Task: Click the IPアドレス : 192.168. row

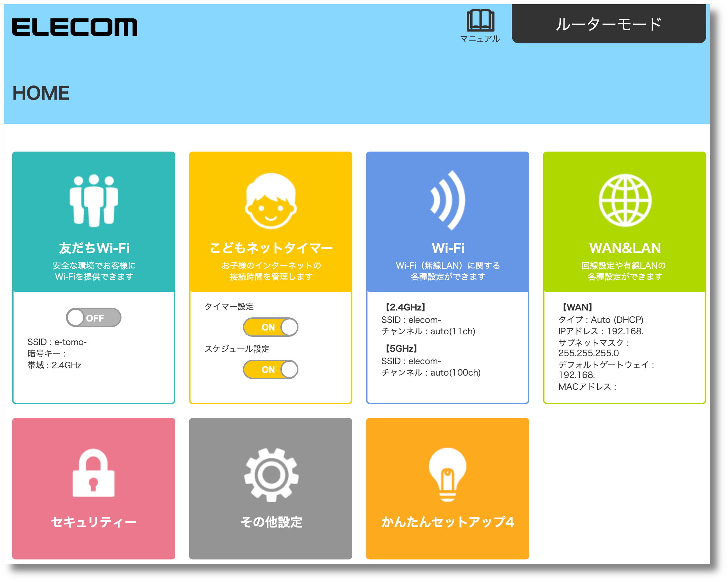Action: [x=601, y=331]
